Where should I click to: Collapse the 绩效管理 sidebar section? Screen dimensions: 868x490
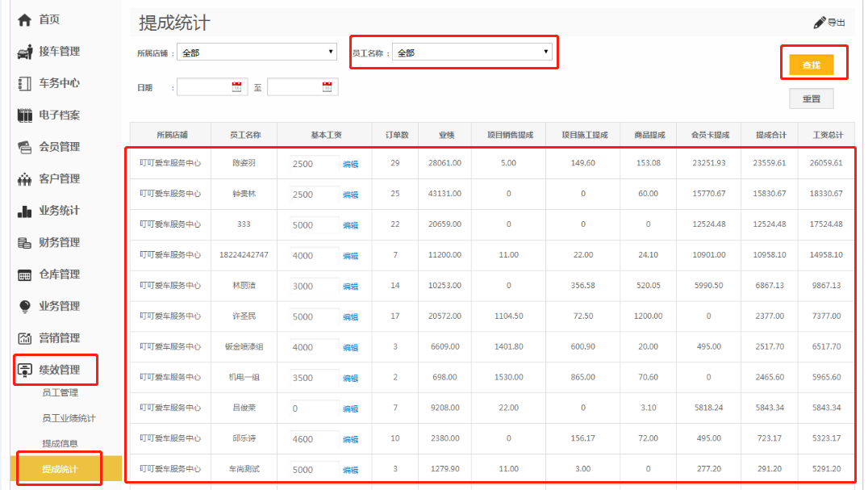(59, 370)
